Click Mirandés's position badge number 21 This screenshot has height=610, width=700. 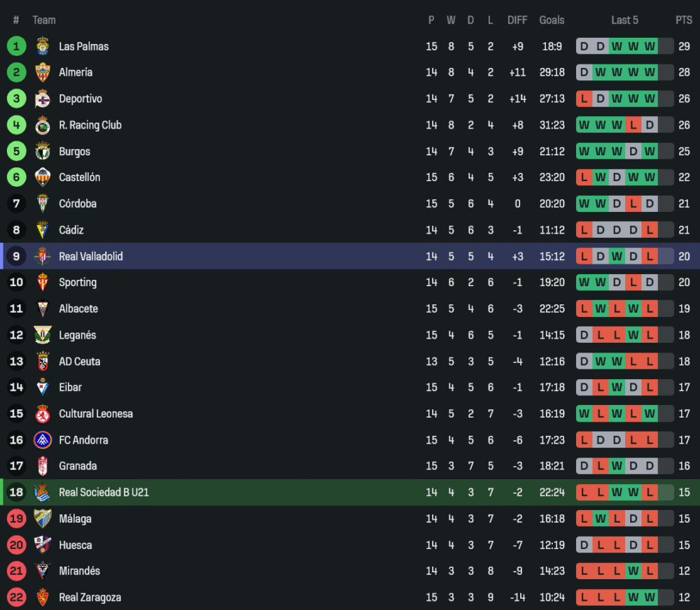[16, 571]
